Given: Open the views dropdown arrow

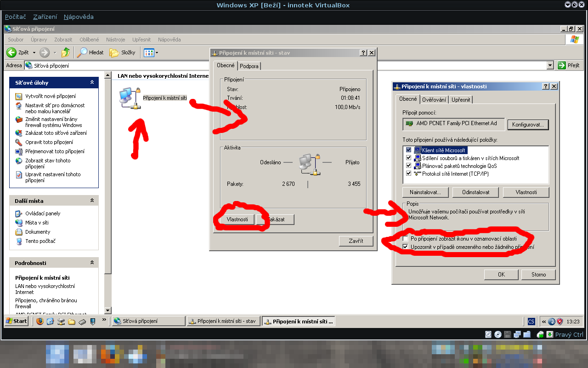Looking at the screenshot, I should [157, 52].
